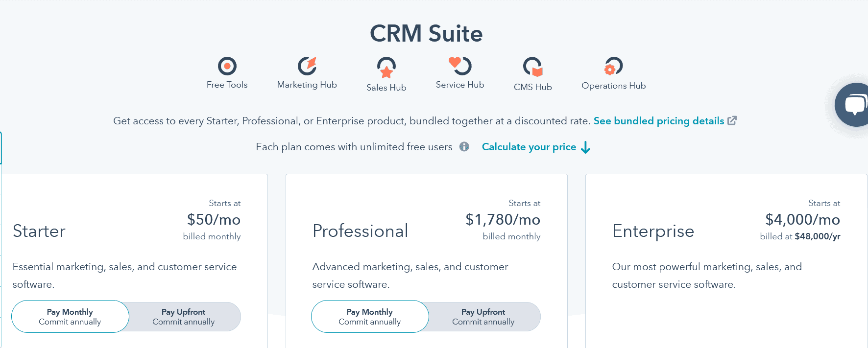Viewport: 868px width, 348px height.
Task: Click the Service Hub label
Action: click(460, 85)
